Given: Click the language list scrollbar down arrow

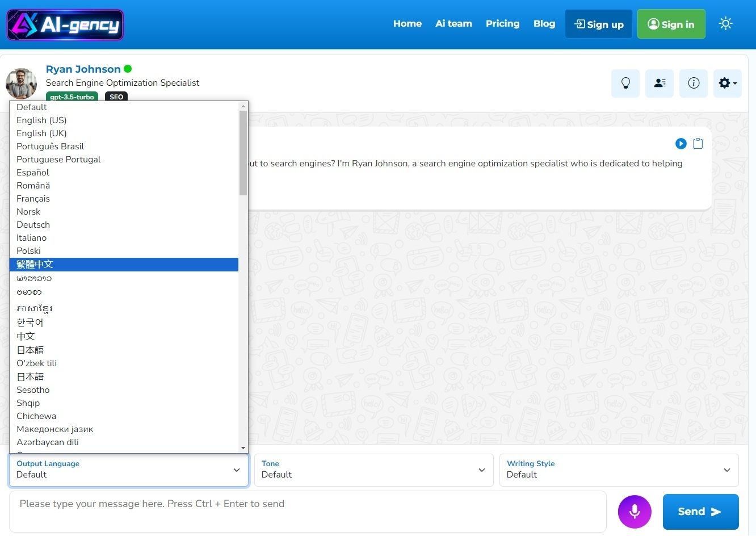Looking at the screenshot, I should [243, 448].
